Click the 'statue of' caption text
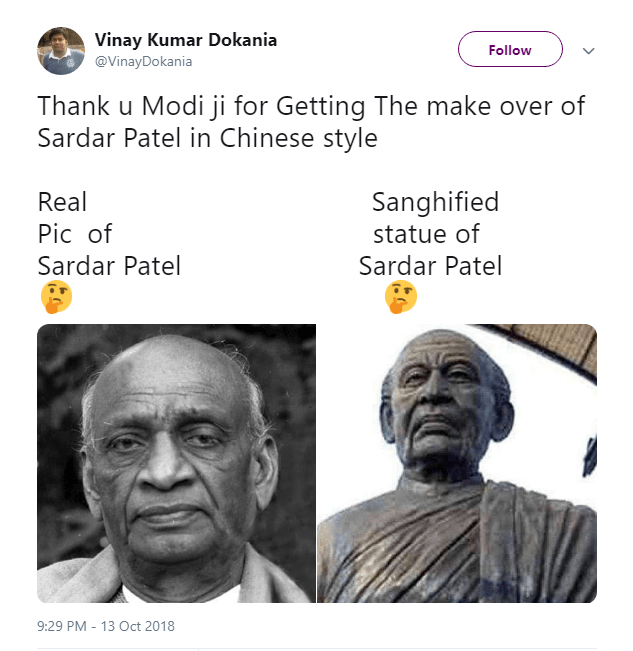Image resolution: width=633 pixels, height=651 pixels. 426,234
